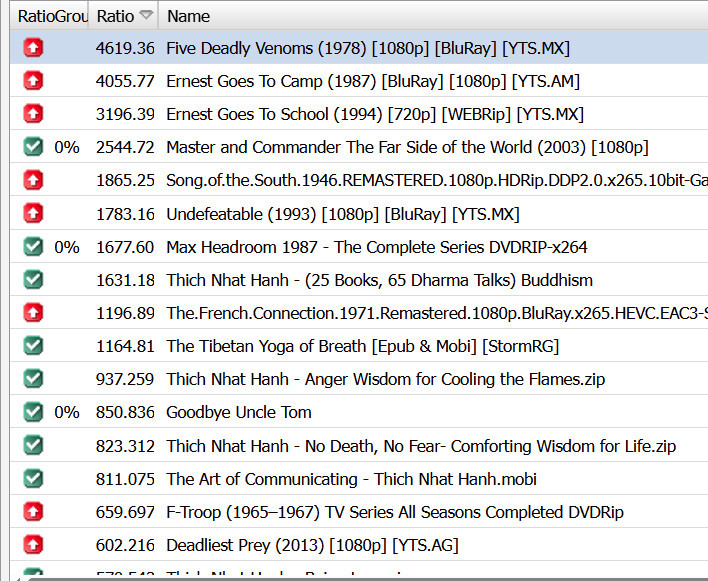Click green check icon for The Art of Communicating
708x581 pixels.
pos(33,479)
